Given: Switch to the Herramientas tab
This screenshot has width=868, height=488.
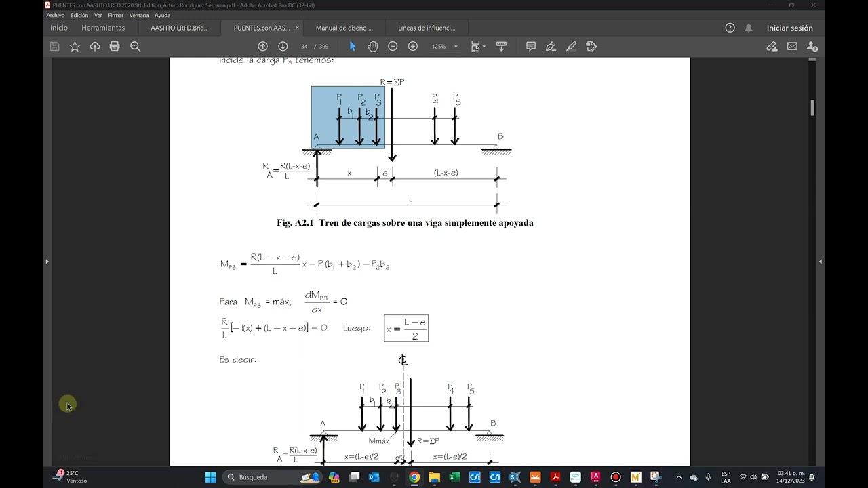Looking at the screenshot, I should click(103, 28).
